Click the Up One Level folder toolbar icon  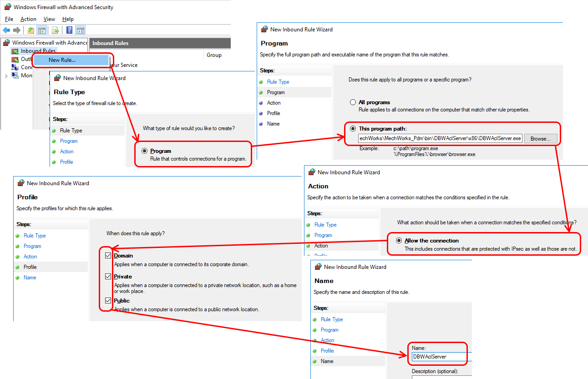pyautogui.click(x=30, y=30)
